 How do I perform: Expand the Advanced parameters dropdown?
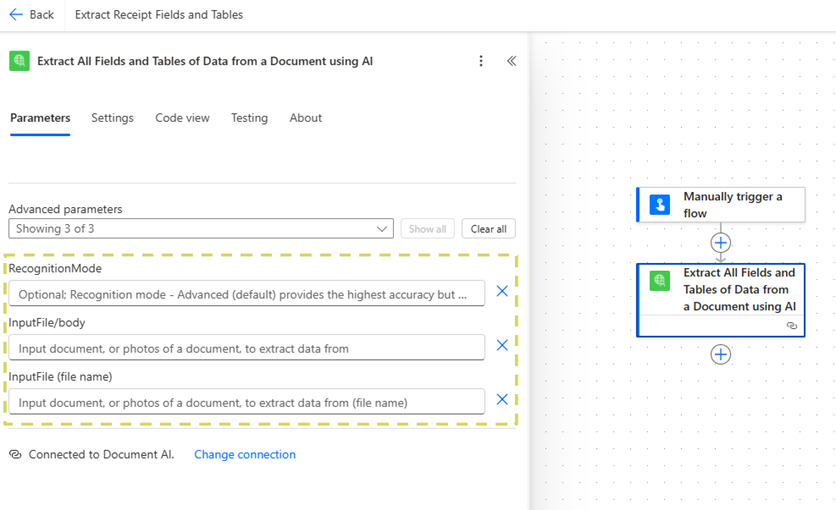[x=201, y=229]
